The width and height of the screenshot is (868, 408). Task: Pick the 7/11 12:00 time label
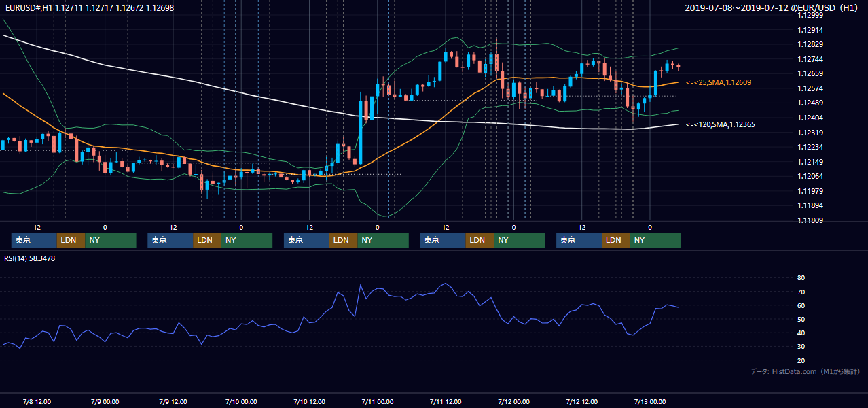click(x=445, y=401)
